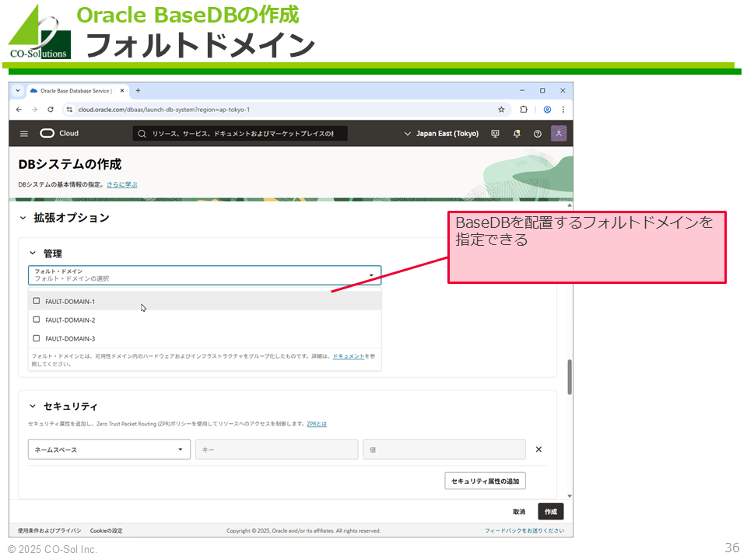Open the Cookieの設定 link
747x560 pixels.
(x=107, y=530)
